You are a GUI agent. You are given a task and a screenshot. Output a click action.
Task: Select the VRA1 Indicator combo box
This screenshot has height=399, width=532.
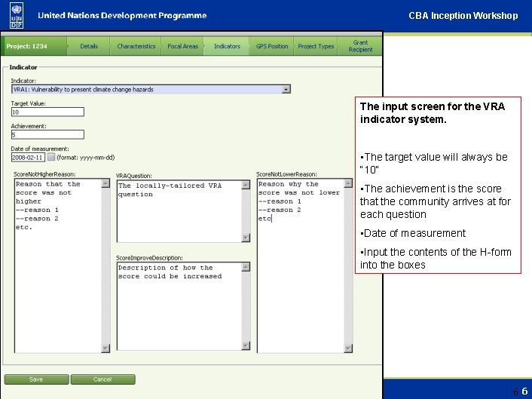click(x=151, y=89)
